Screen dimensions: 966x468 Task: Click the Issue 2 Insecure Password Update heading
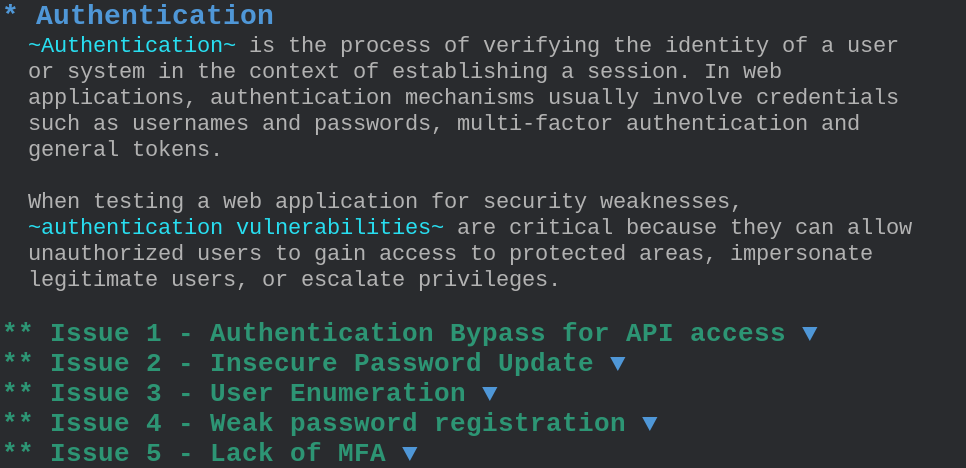point(321,364)
